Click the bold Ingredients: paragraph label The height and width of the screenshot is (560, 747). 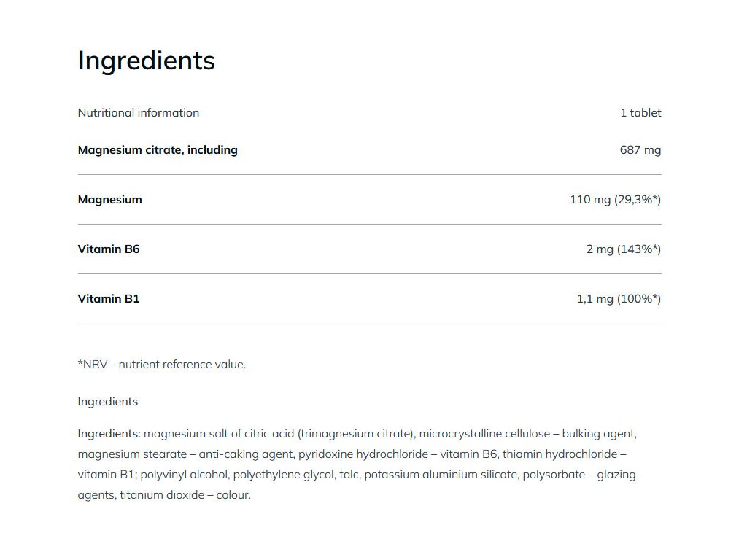pyautogui.click(x=109, y=434)
